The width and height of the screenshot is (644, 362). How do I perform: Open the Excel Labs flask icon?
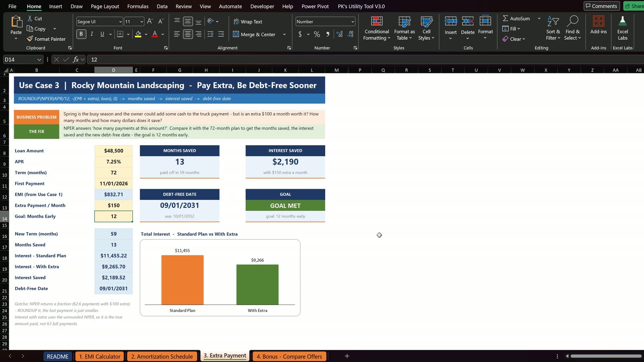[x=623, y=21]
